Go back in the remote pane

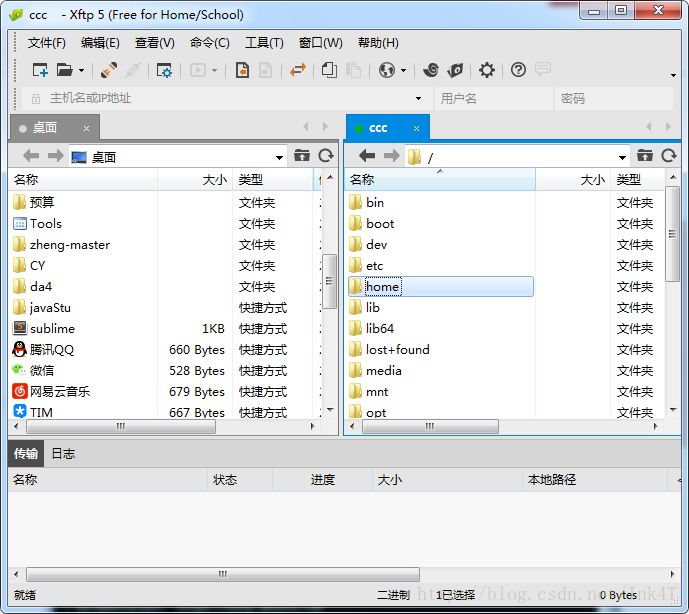pos(367,156)
